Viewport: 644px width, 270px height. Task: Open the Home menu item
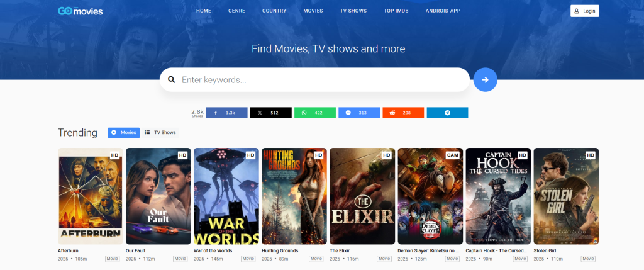204,11
